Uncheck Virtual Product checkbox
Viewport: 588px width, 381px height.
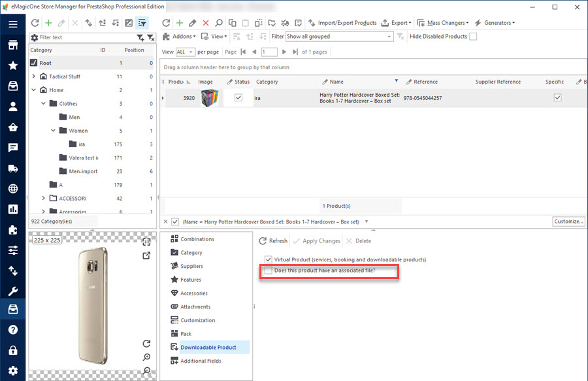[268, 259]
